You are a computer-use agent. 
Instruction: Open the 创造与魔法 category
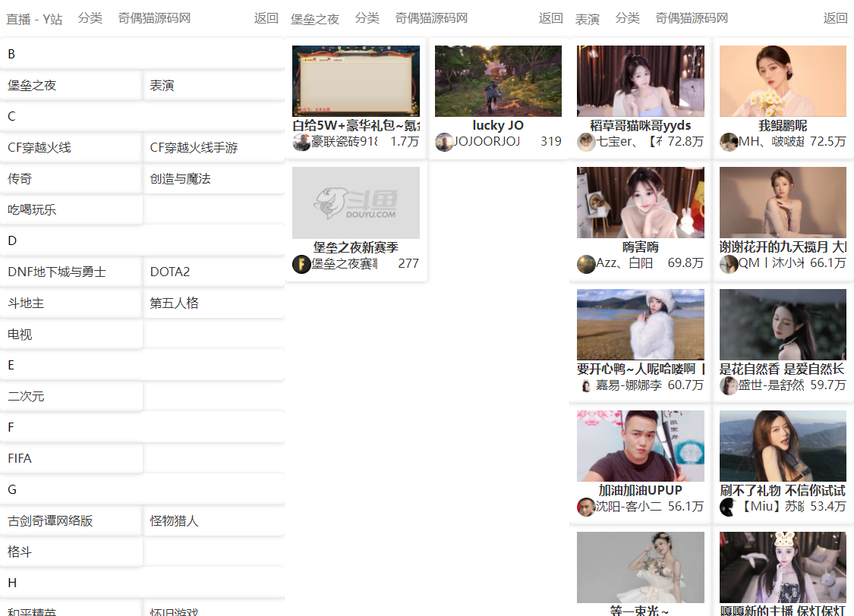click(213, 178)
